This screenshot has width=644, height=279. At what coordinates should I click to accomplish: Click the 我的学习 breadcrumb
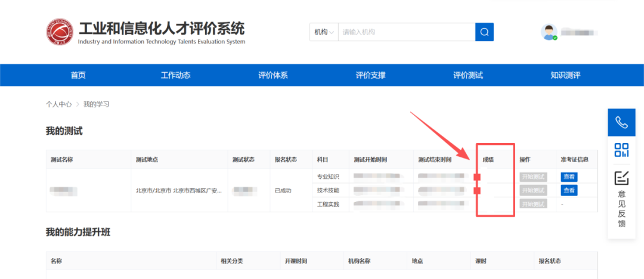click(x=96, y=104)
